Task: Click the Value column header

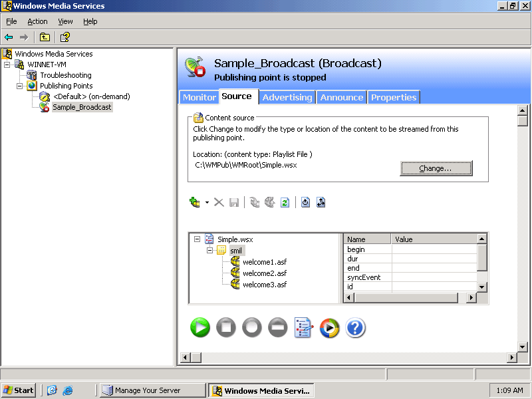Action: click(x=434, y=239)
